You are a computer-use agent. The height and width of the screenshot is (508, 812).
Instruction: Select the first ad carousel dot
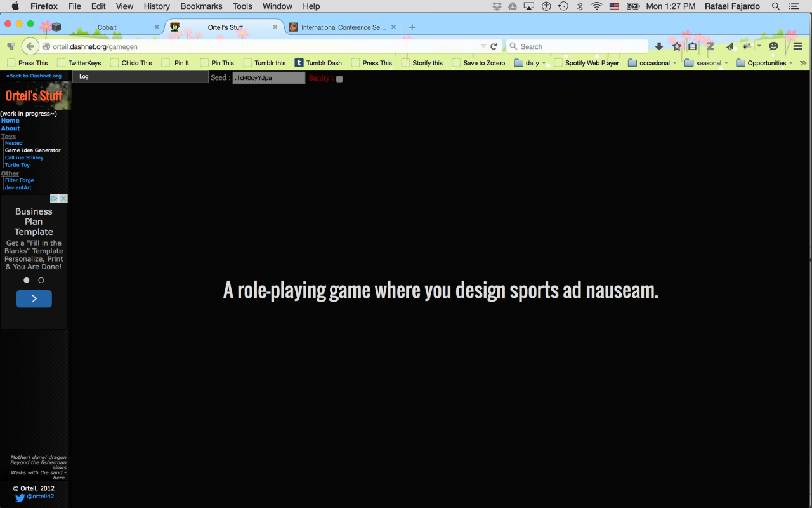point(27,280)
